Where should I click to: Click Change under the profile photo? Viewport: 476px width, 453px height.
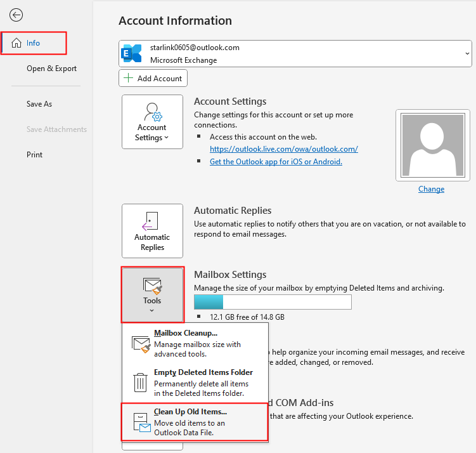[x=431, y=189]
